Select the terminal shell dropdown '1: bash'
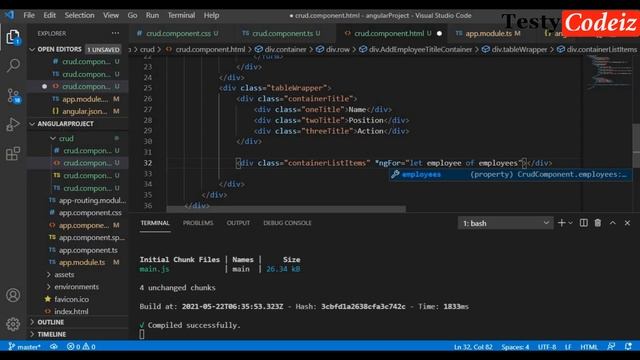The height and width of the screenshot is (360, 640). pyautogui.click(x=505, y=223)
